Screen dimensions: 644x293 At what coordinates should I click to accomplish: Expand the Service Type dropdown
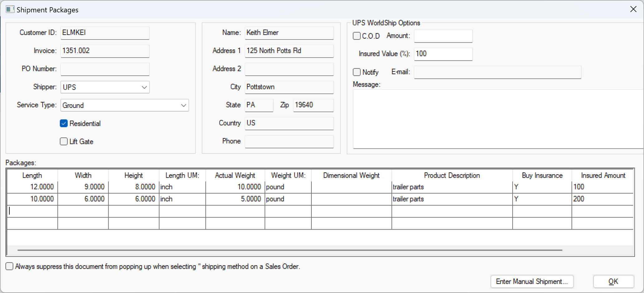coord(184,105)
